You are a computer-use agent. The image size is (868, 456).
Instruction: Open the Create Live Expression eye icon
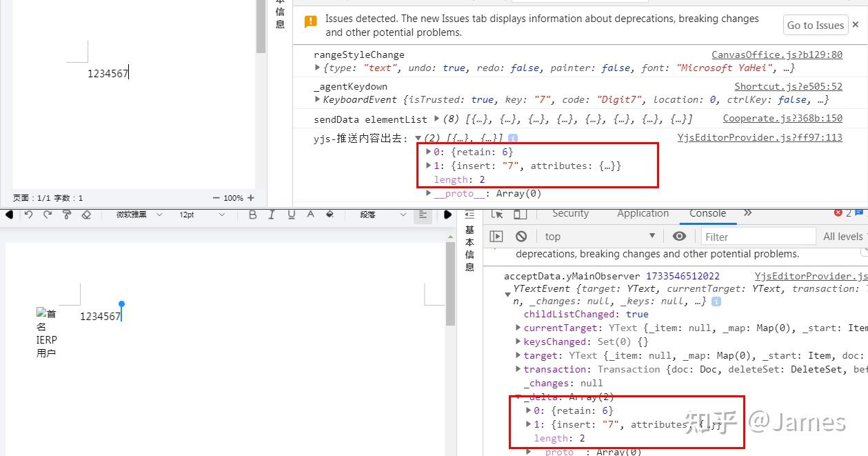(679, 236)
